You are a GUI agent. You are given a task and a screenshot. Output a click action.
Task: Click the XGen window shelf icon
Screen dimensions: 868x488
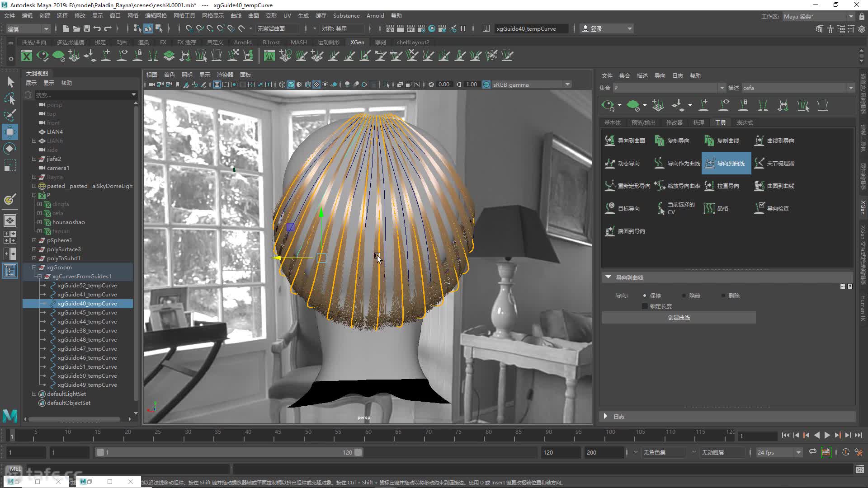click(x=27, y=56)
